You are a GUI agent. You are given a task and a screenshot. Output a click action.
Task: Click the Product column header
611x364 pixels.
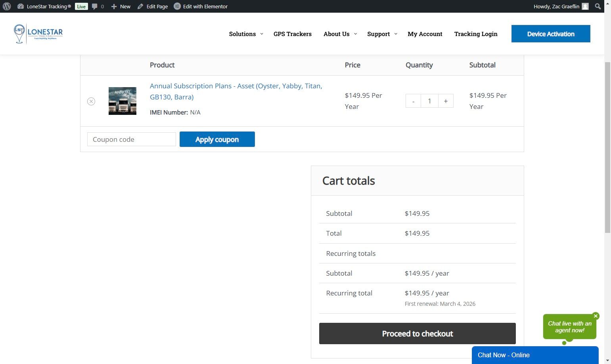coord(162,65)
